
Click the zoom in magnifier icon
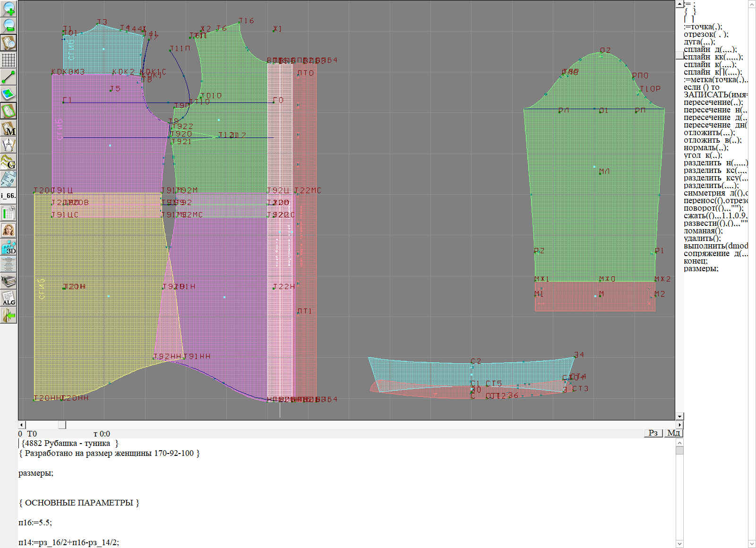[9, 8]
